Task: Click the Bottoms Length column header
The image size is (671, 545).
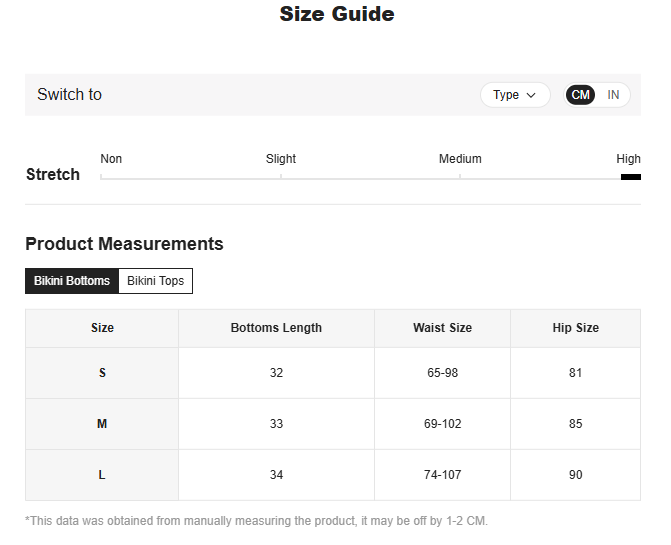Action: click(276, 328)
